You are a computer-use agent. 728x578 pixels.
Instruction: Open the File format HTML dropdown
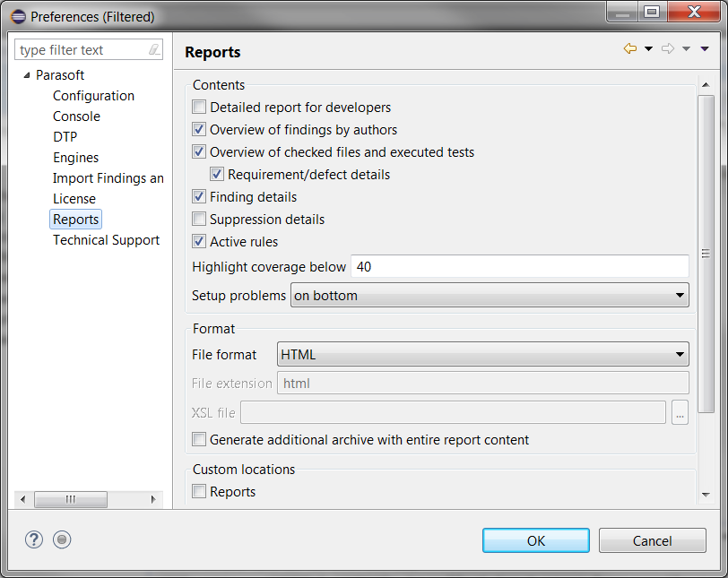pyautogui.click(x=483, y=354)
